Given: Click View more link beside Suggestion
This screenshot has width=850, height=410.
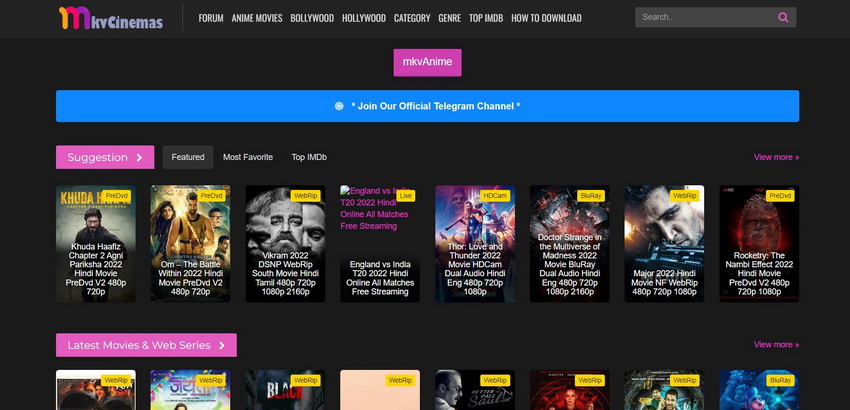Looking at the screenshot, I should pyautogui.click(x=776, y=157).
